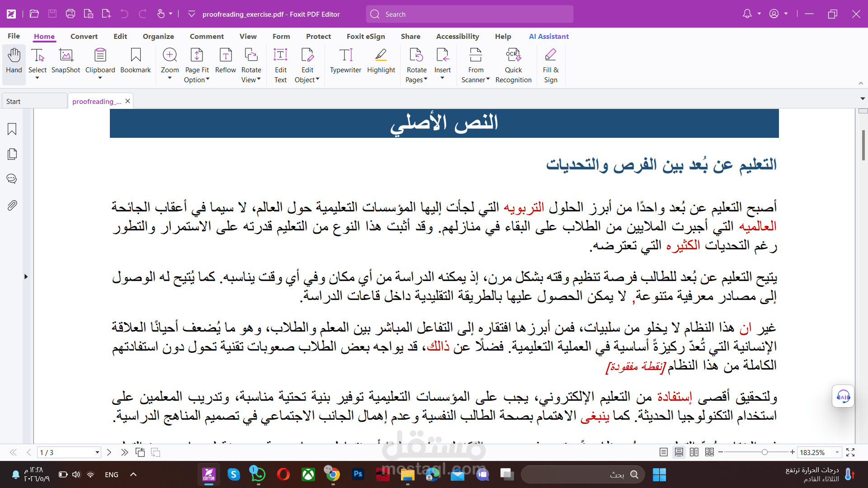Open the File menu

click(14, 36)
